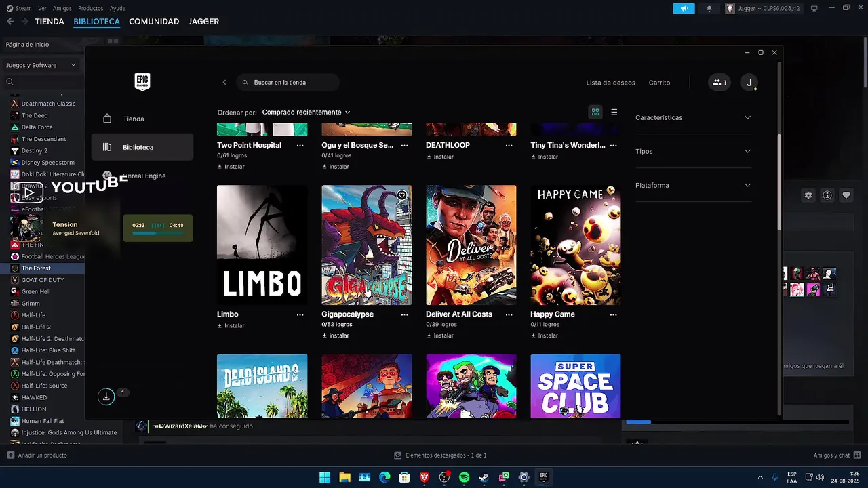Open the Limbo cover thumbnail
Screen dimensions: 868x488
[262, 245]
